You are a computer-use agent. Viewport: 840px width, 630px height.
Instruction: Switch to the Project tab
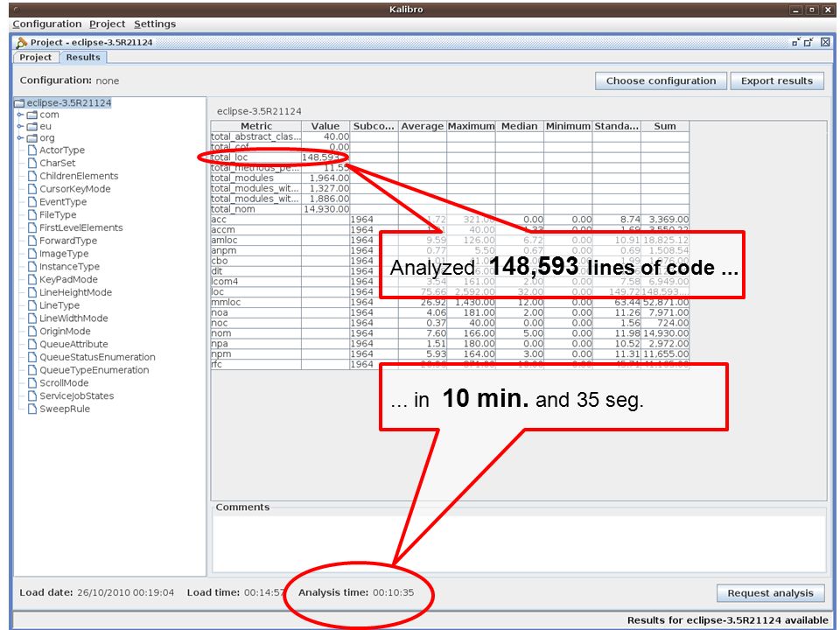click(35, 58)
